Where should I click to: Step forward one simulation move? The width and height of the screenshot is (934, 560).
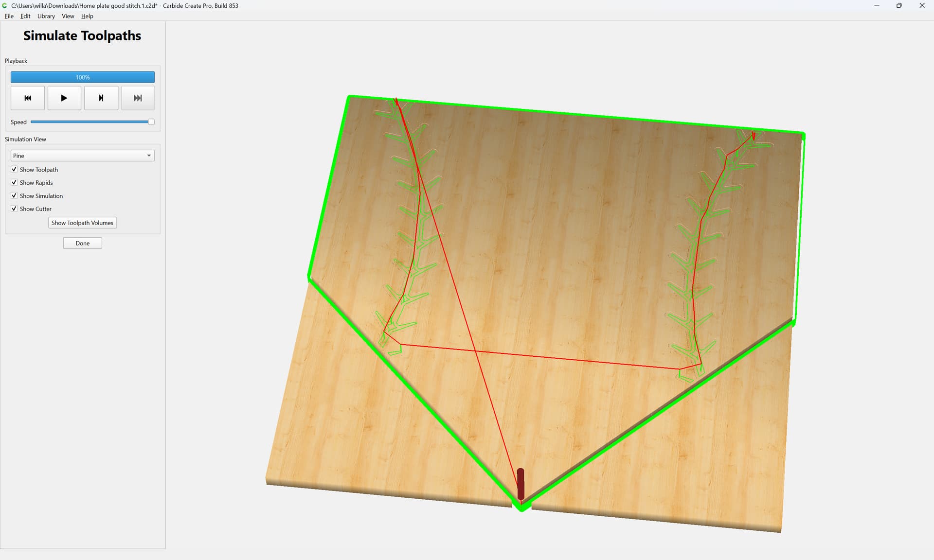click(x=101, y=98)
